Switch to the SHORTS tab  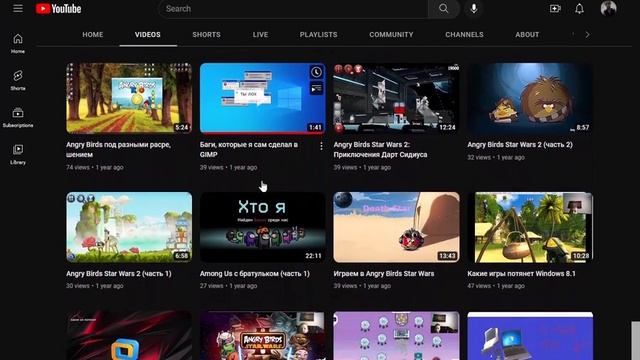pyautogui.click(x=207, y=35)
